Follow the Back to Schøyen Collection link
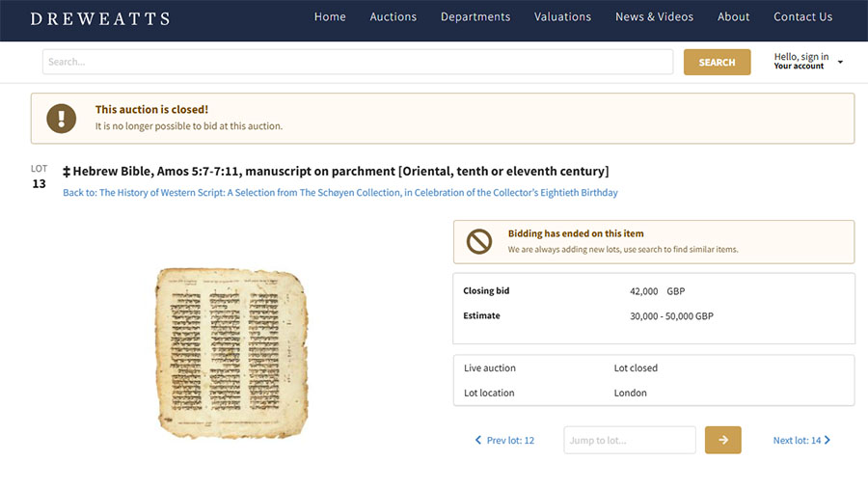 pyautogui.click(x=340, y=193)
